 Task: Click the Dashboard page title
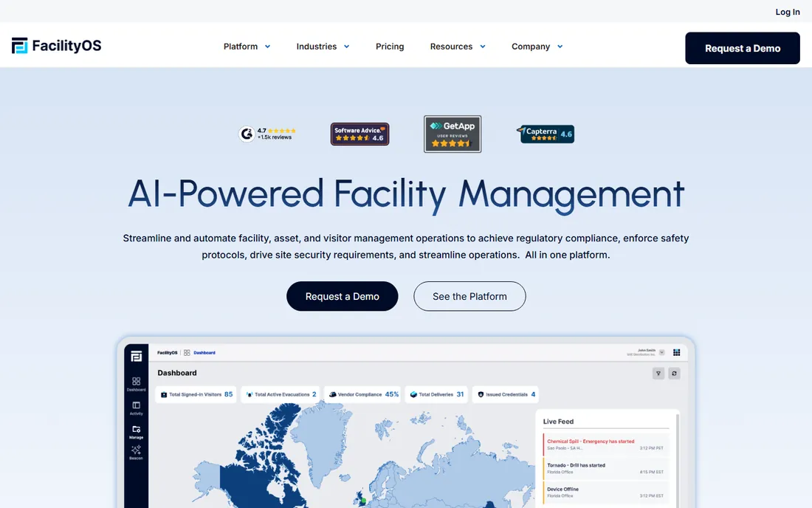(177, 373)
